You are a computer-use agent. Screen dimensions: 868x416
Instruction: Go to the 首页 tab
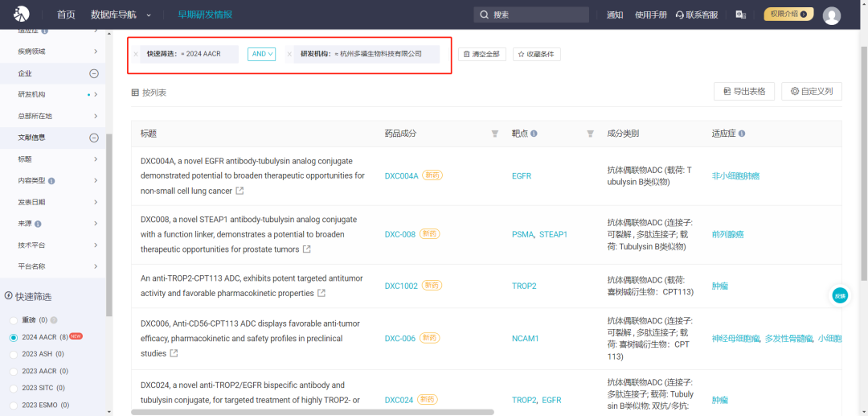[x=66, y=15]
